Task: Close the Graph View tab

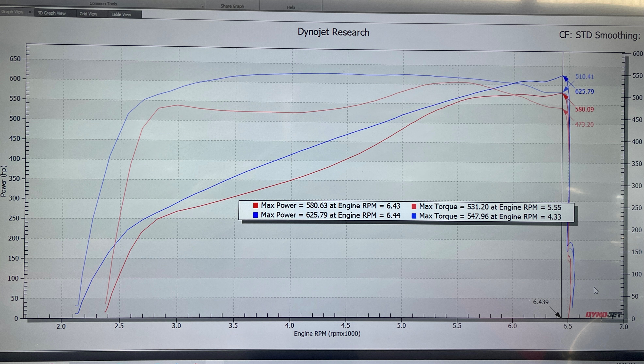Action: pos(30,12)
